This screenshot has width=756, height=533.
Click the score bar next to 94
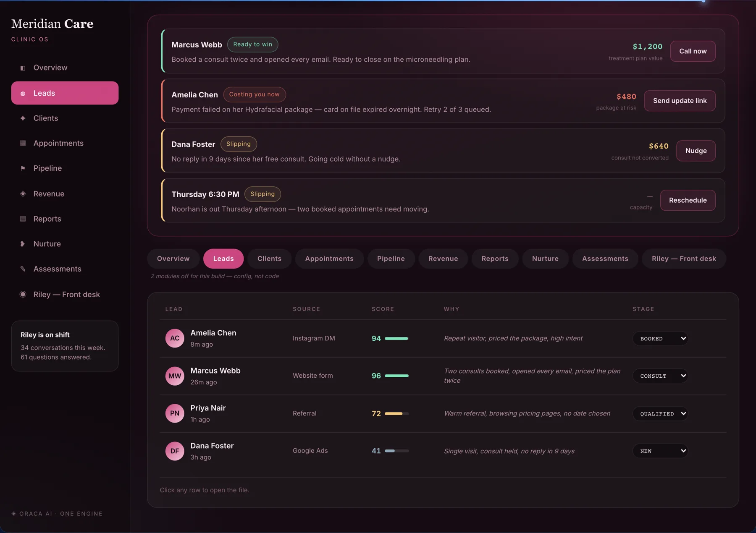[x=396, y=339]
